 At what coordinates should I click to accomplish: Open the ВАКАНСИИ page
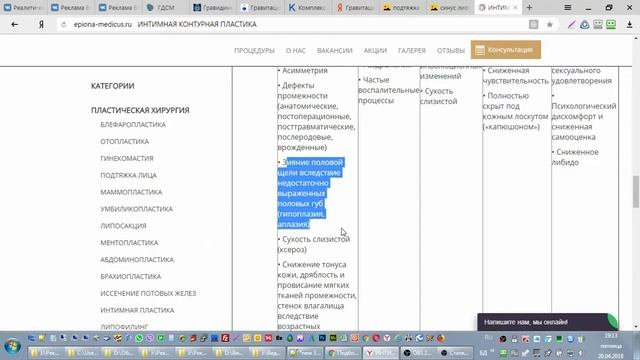coord(335,51)
